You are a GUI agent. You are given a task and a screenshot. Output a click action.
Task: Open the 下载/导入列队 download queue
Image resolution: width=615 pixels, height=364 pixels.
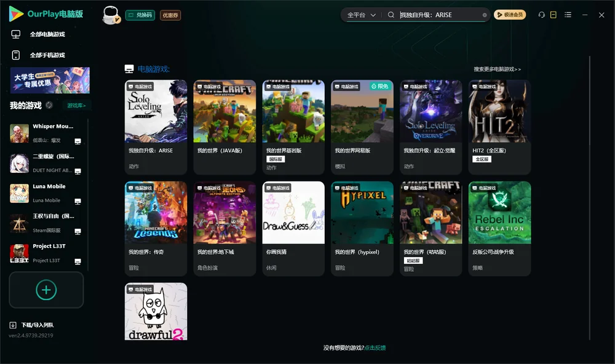32,325
